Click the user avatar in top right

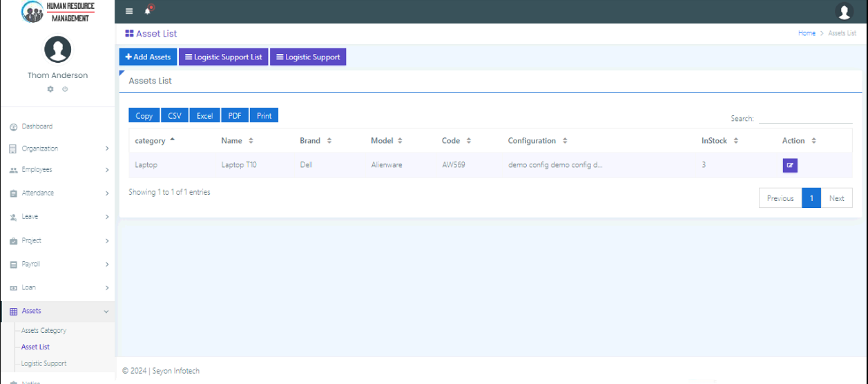click(844, 11)
